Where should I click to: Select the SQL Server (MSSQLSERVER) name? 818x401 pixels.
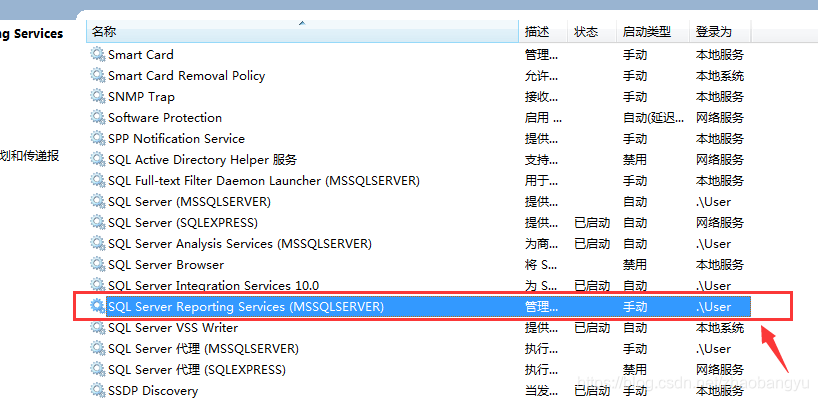[189, 202]
